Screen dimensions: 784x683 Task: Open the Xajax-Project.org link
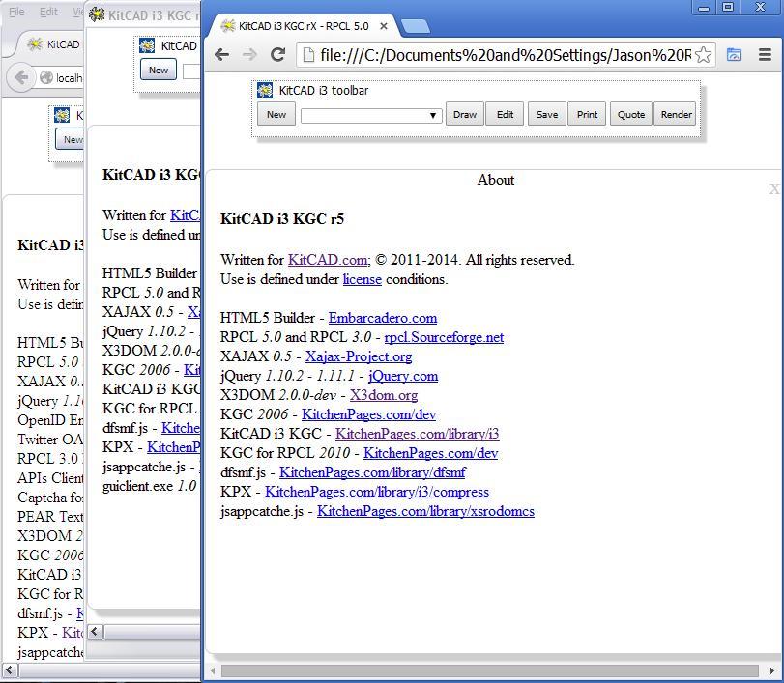pos(359,356)
